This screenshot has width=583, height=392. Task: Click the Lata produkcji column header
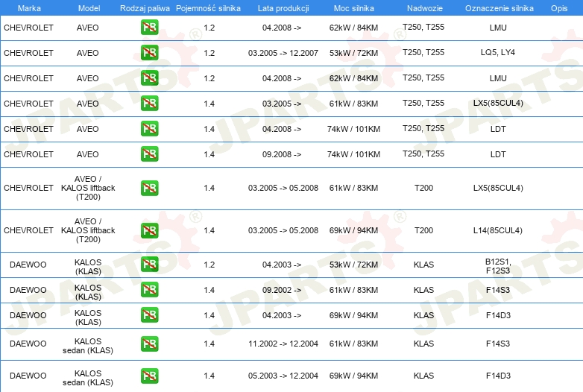coord(283,8)
